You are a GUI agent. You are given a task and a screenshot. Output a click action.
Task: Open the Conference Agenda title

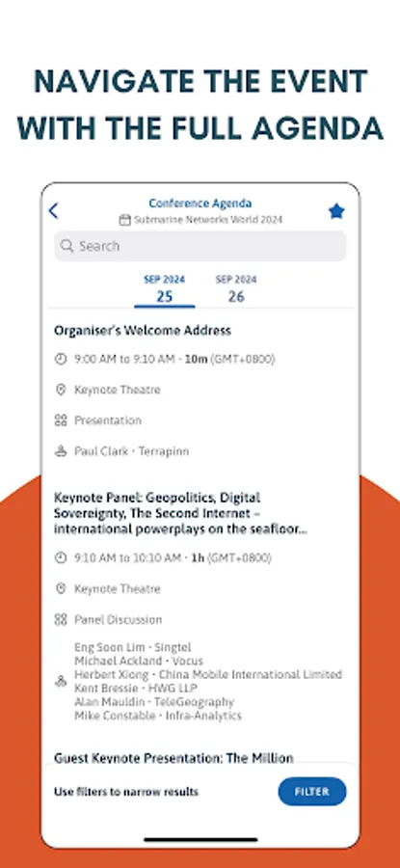pos(200,203)
